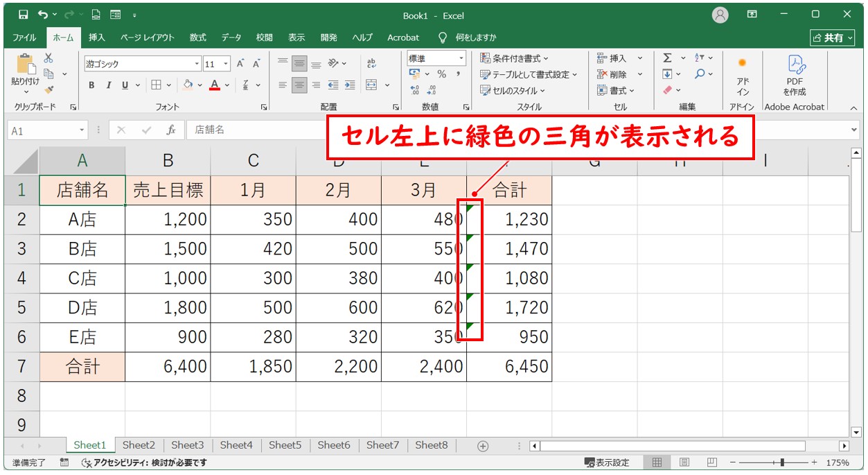The height and width of the screenshot is (475, 868).
Task: Click the comma style icon
Action: pyautogui.click(x=458, y=74)
